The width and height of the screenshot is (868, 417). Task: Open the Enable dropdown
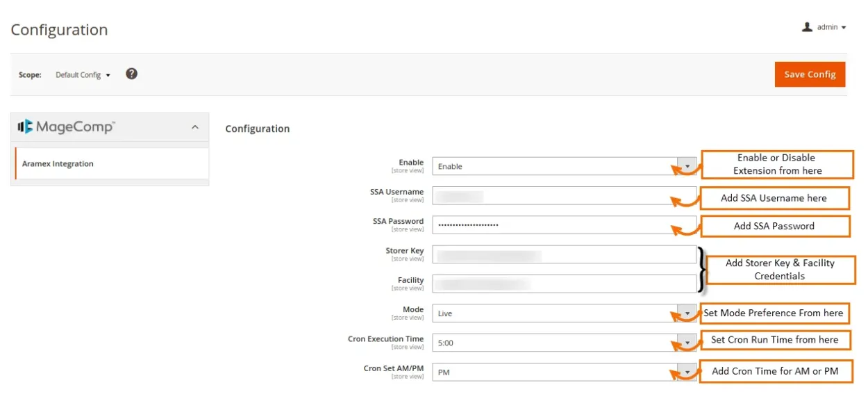564,167
